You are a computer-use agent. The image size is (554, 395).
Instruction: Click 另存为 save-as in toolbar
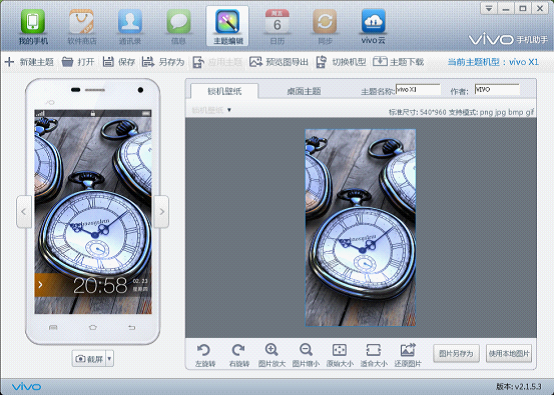[x=163, y=62]
